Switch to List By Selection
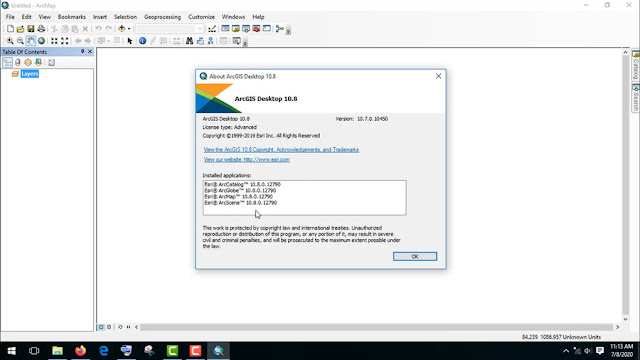Screen dimensions: 640x360 38,62
